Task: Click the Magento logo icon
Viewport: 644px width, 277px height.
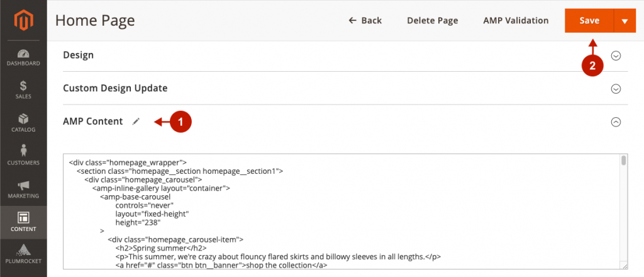Action: (23, 21)
